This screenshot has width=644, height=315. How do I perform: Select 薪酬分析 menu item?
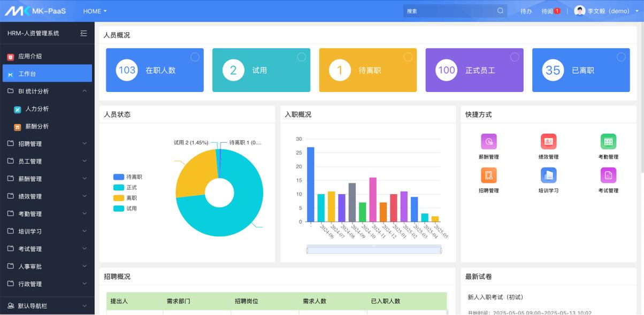pos(47,127)
